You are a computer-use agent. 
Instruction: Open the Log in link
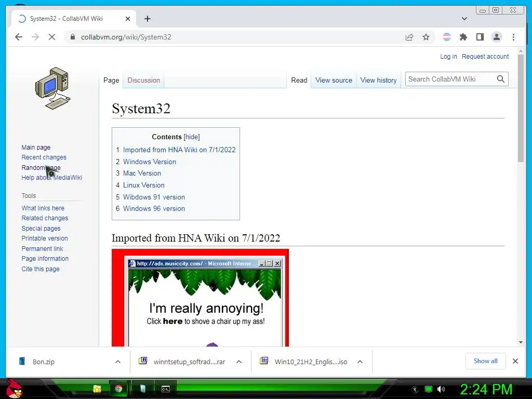[x=448, y=56]
